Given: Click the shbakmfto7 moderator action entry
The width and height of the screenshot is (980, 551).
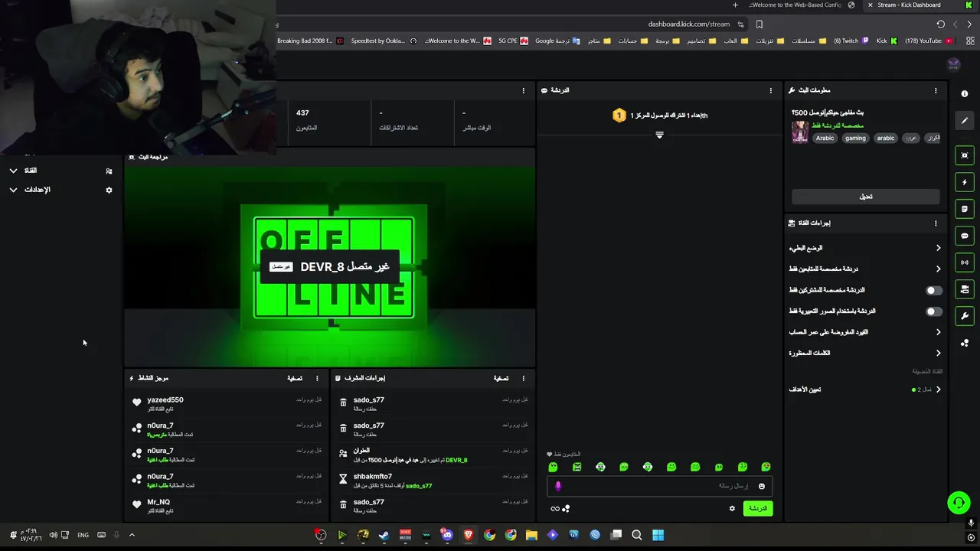Looking at the screenshot, I should (433, 481).
